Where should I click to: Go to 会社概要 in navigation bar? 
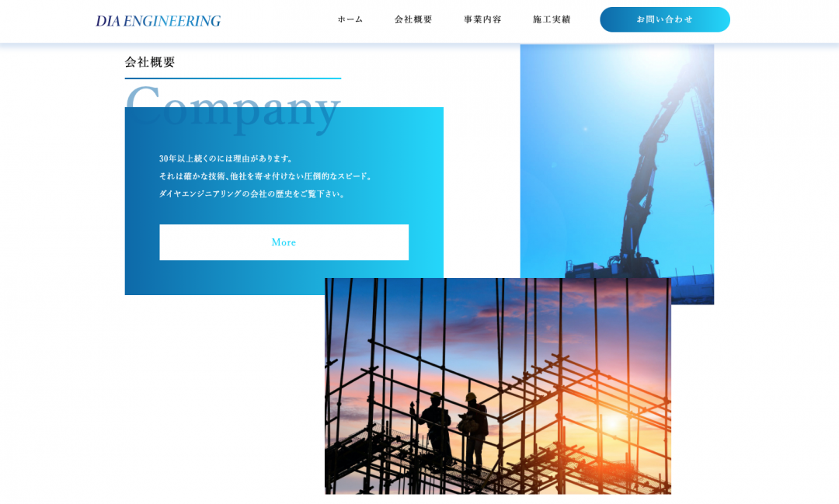413,19
